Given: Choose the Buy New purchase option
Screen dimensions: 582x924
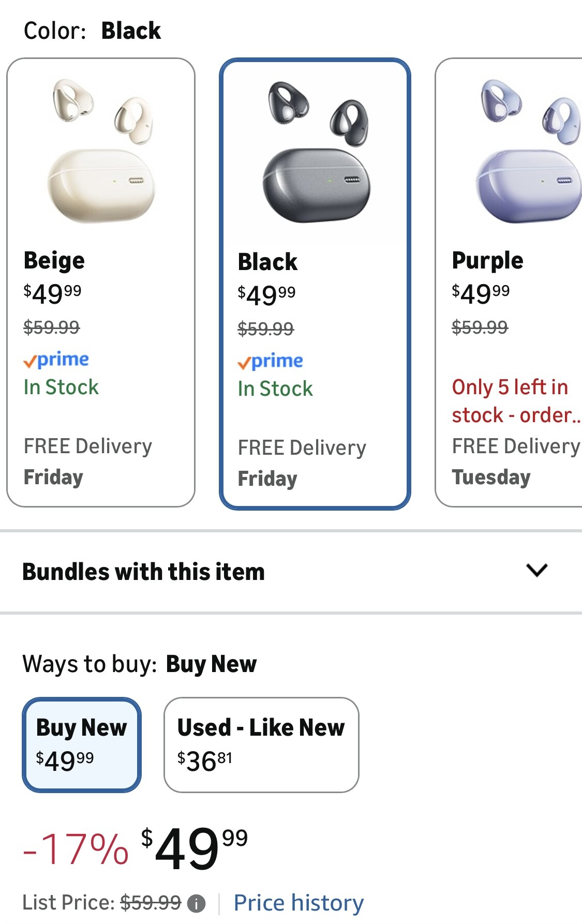Looking at the screenshot, I should click(81, 744).
